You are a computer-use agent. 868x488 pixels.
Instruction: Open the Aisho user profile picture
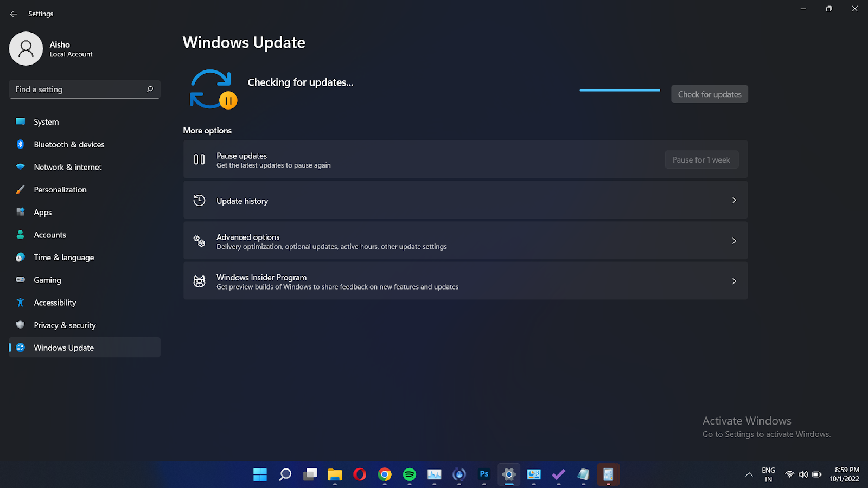[26, 49]
